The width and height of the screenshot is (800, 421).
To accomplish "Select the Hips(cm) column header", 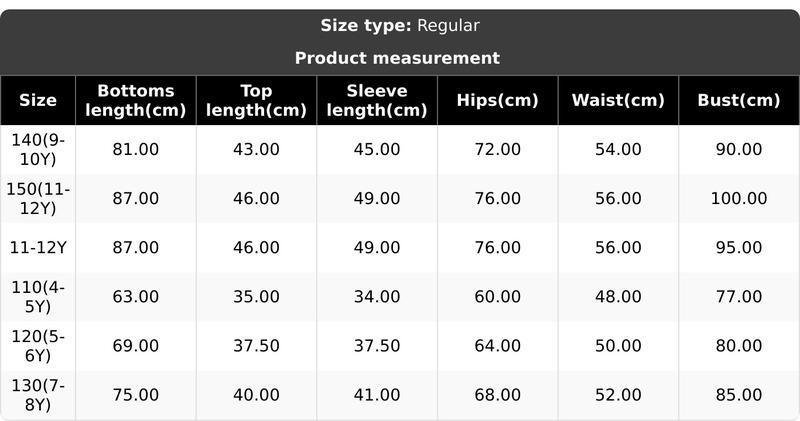I will 497,100.
